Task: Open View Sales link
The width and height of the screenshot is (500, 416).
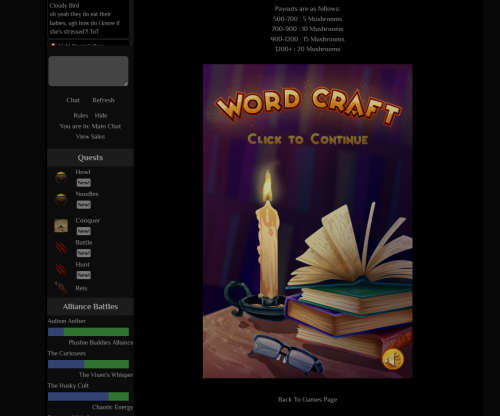Action: pyautogui.click(x=90, y=136)
